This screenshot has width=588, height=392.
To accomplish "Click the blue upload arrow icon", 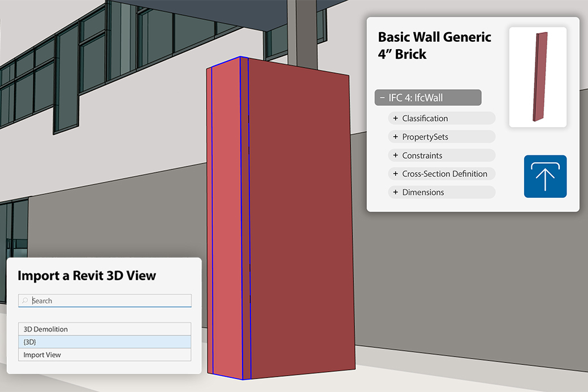I will pyautogui.click(x=545, y=176).
